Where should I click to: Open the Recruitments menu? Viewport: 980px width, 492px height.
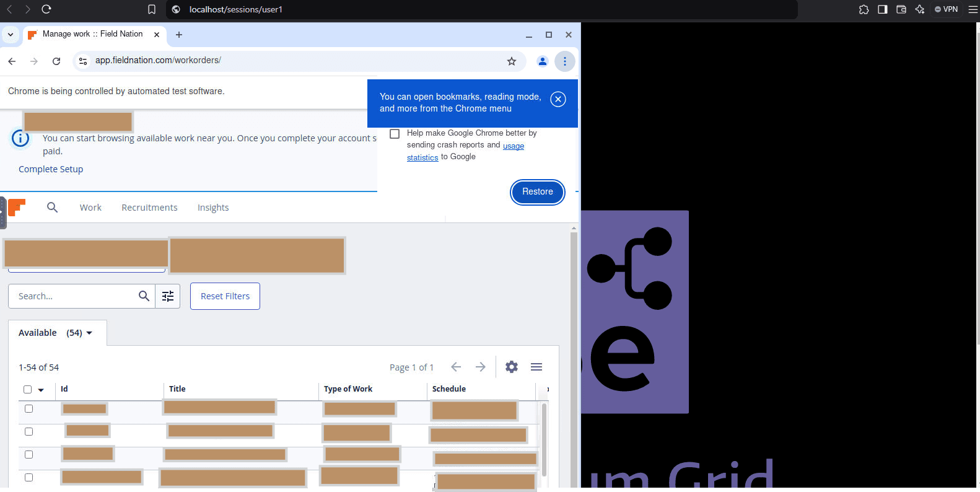(x=149, y=208)
